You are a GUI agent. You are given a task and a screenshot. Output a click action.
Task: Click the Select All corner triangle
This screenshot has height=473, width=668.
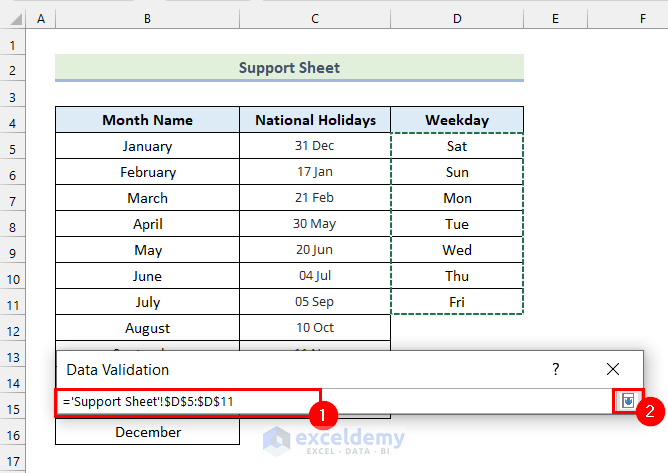(15, 19)
